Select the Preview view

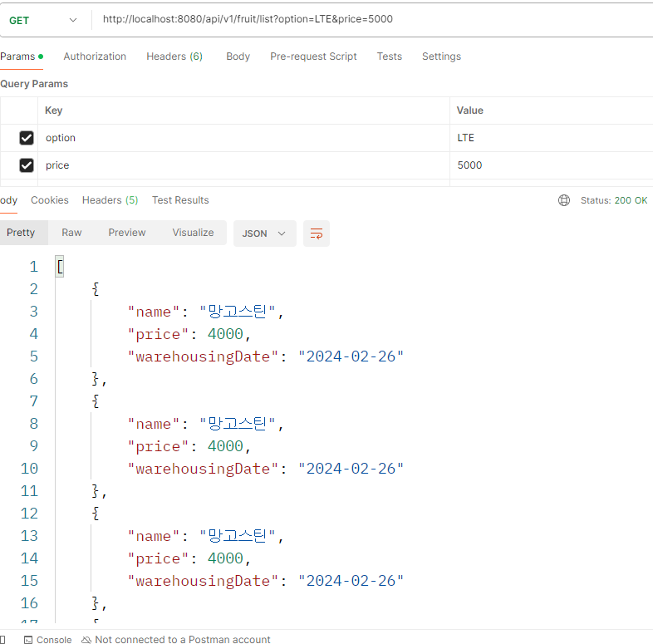pos(127,233)
